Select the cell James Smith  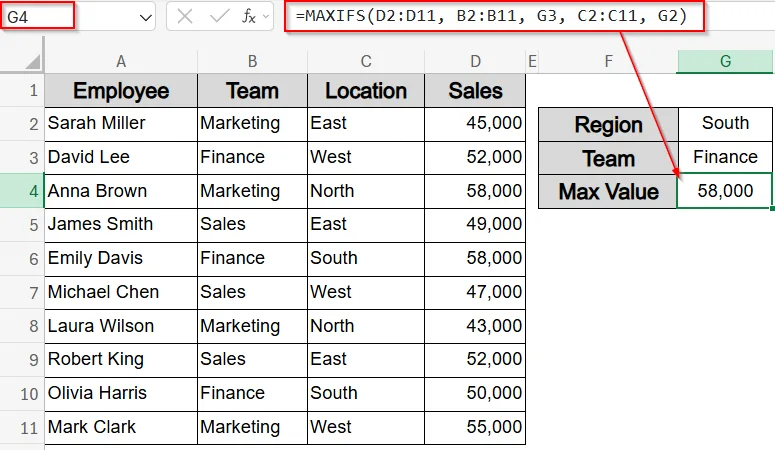coord(121,225)
